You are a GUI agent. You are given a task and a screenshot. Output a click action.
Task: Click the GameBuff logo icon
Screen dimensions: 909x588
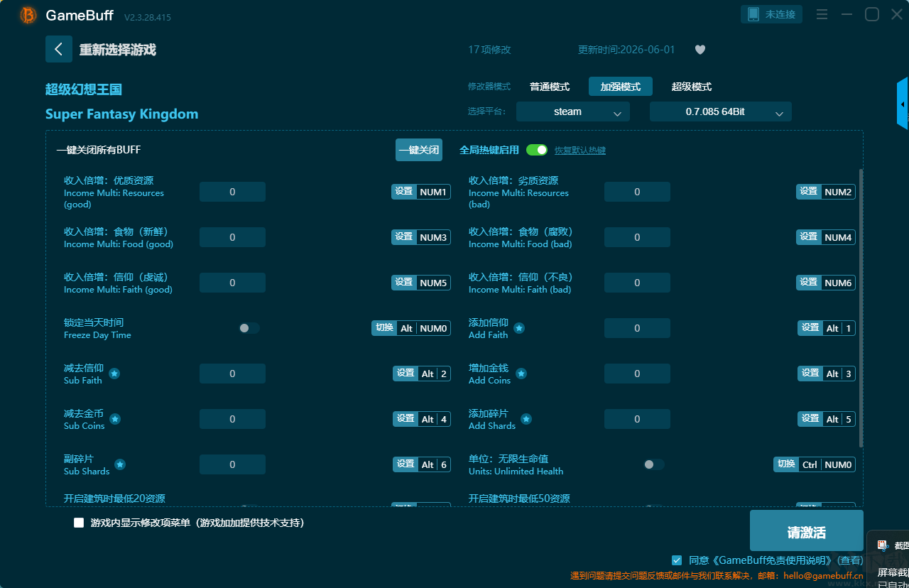(x=28, y=15)
